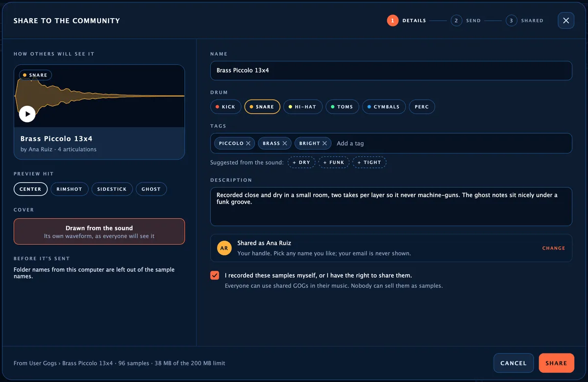588x382 pixels.
Task: Remove the BRIGHT tag
Action: pos(324,143)
